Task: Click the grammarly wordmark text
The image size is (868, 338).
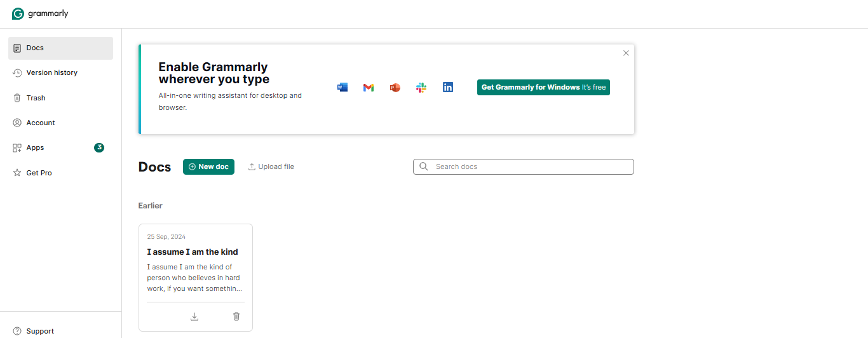Action: tap(48, 14)
